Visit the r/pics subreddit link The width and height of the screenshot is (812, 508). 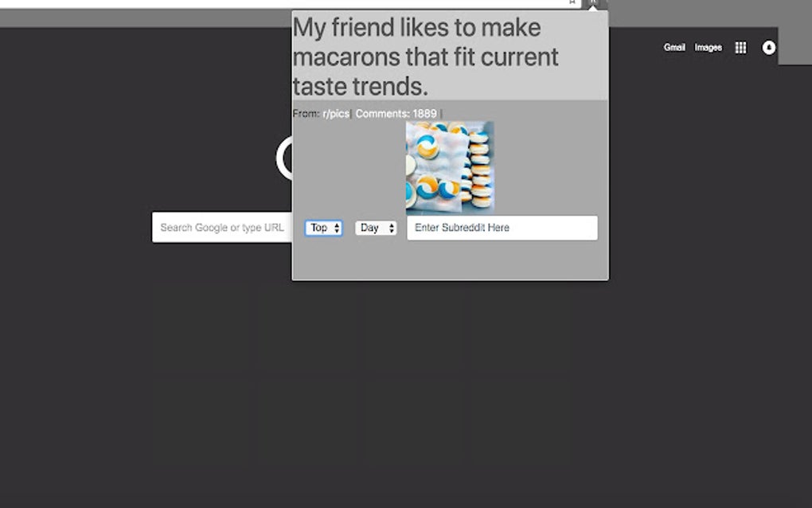point(336,113)
